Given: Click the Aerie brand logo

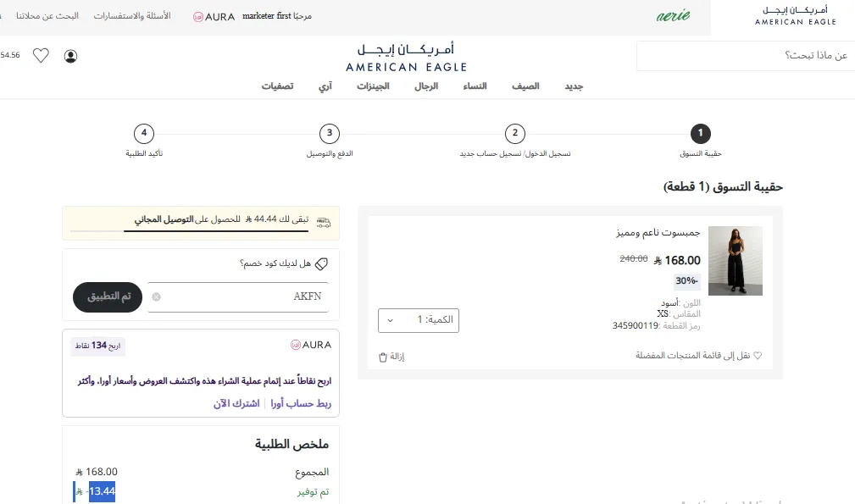Looking at the screenshot, I should click(673, 16).
